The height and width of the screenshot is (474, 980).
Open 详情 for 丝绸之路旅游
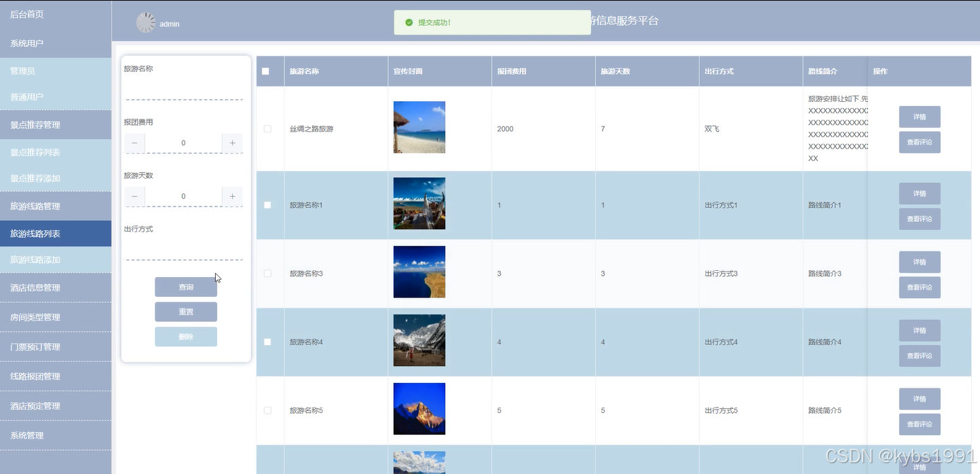pos(920,117)
